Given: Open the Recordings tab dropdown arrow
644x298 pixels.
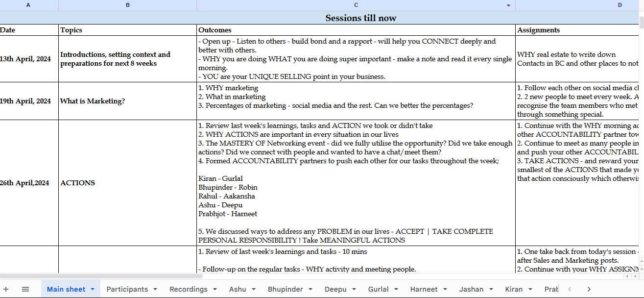Looking at the screenshot, I should pos(215,289).
